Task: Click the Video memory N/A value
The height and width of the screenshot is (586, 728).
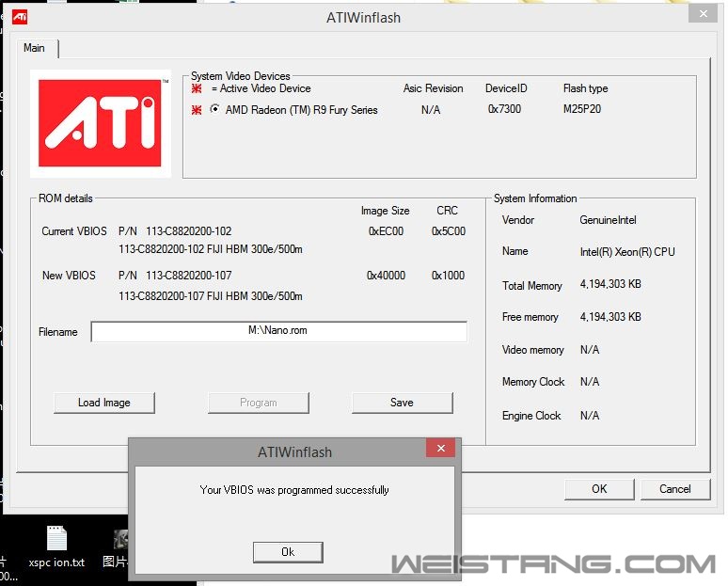Action: click(590, 350)
